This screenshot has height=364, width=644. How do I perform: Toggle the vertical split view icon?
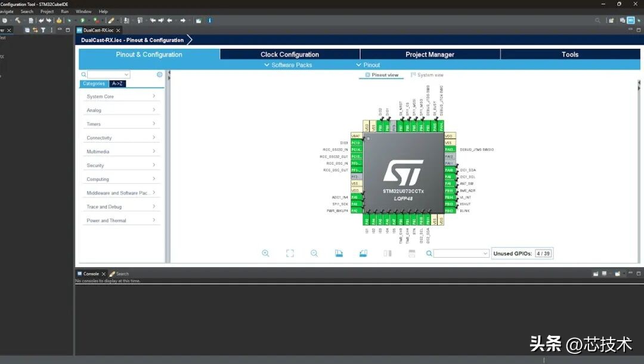388,254
